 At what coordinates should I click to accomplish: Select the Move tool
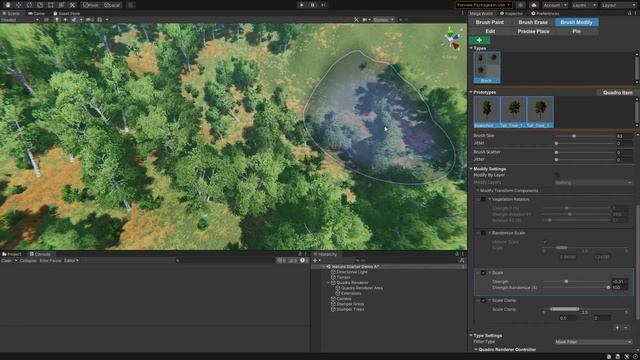(19, 5)
